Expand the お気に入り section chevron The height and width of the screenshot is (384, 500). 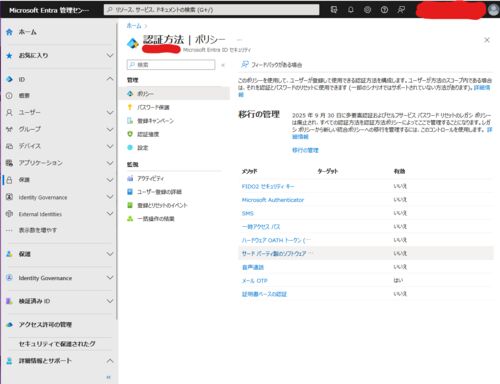pyautogui.click(x=110, y=55)
